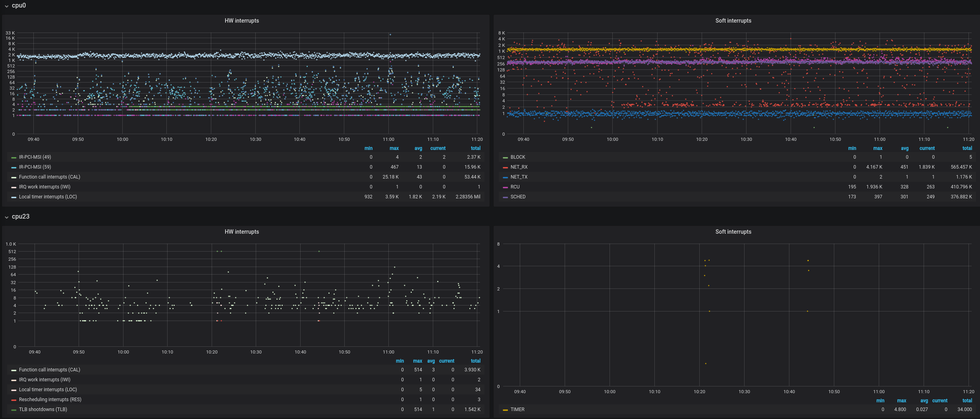Open color picker for TIMER yellow swatch
This screenshot has height=419, width=980.
click(x=505, y=410)
